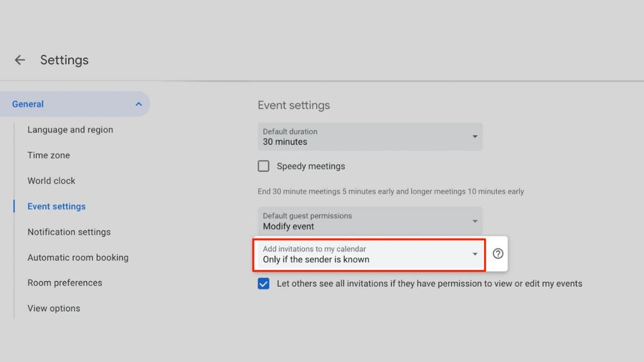Select View options in the sidebar
This screenshot has width=644, height=362.
[x=54, y=308]
